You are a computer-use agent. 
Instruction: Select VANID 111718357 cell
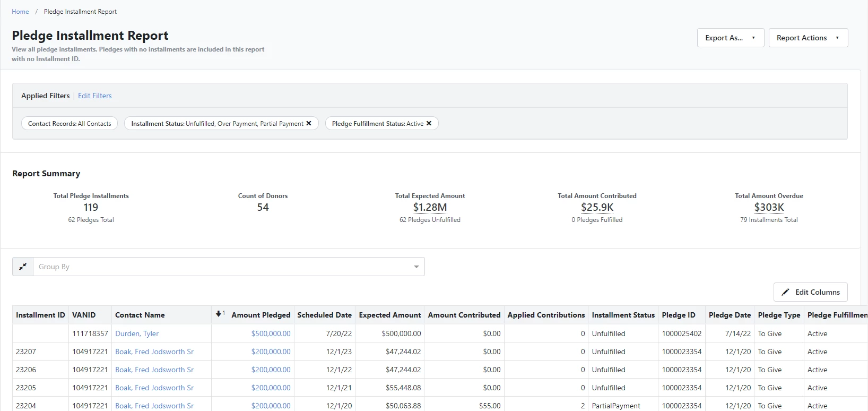[x=90, y=333]
